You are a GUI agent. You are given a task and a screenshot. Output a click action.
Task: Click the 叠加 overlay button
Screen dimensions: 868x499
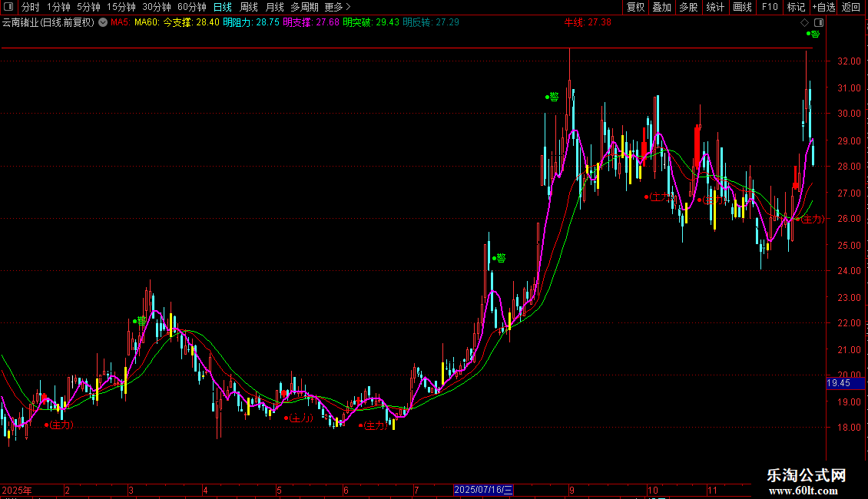click(x=661, y=7)
